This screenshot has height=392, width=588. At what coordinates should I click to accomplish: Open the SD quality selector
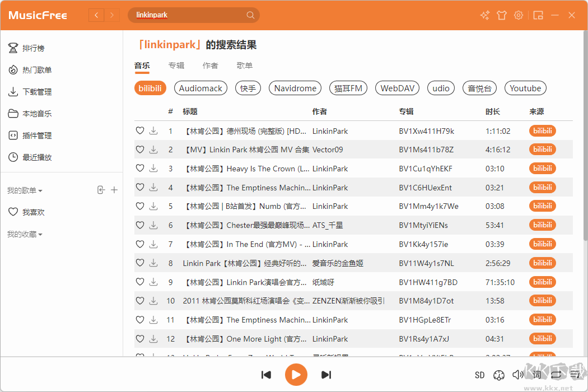coord(479,375)
